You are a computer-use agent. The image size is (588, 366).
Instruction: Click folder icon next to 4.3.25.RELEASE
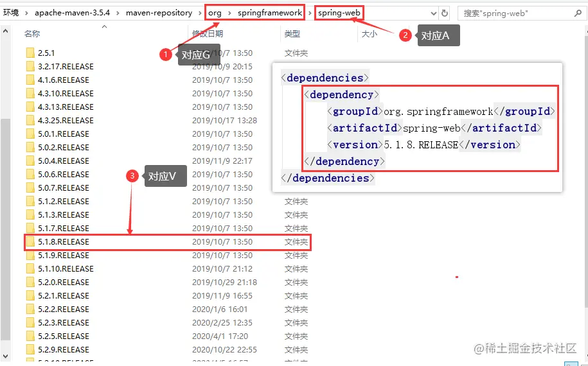click(30, 121)
